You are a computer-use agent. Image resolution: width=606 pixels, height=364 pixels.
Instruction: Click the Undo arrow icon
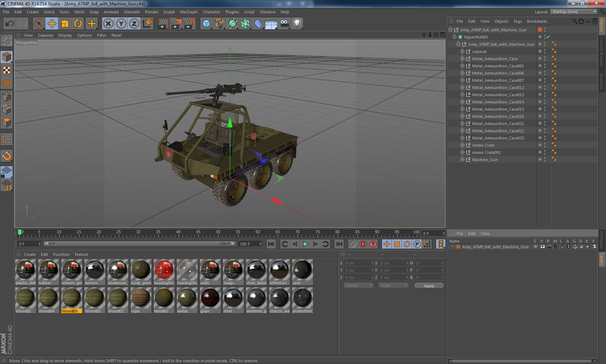pos(10,24)
